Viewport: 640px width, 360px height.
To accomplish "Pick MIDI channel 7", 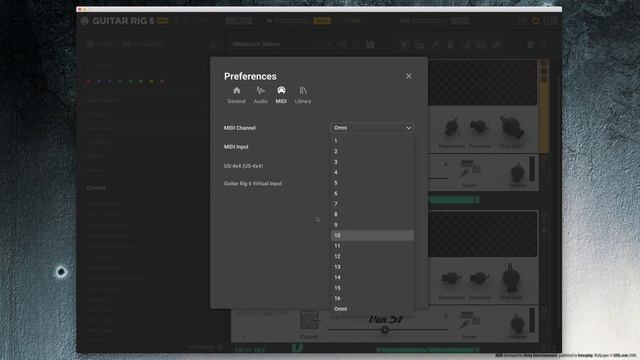I will (372, 204).
